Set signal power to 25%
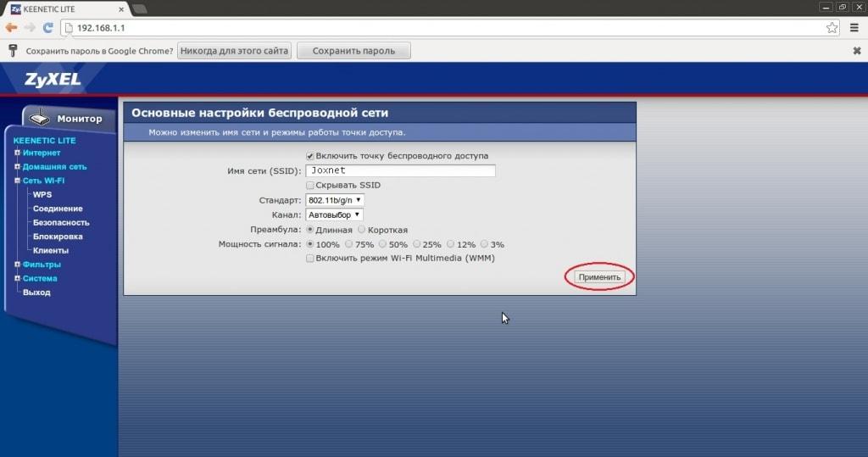Image resolution: width=868 pixels, height=457 pixels. click(417, 243)
